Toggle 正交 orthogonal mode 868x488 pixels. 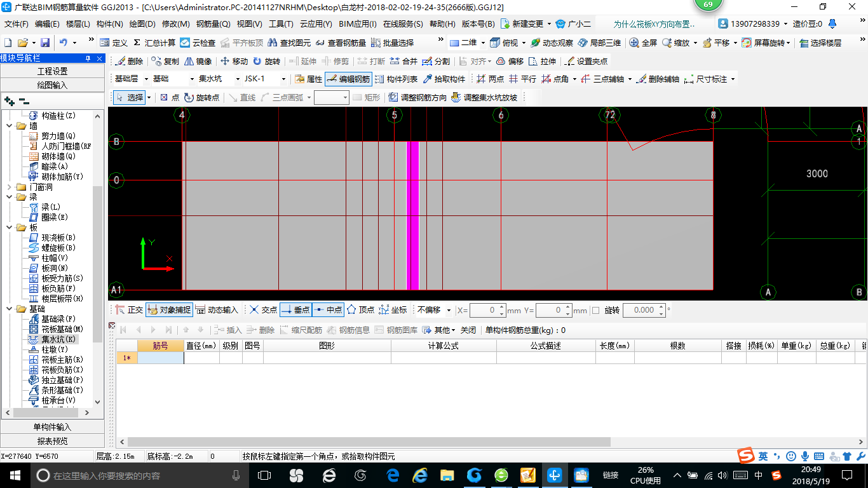(130, 309)
